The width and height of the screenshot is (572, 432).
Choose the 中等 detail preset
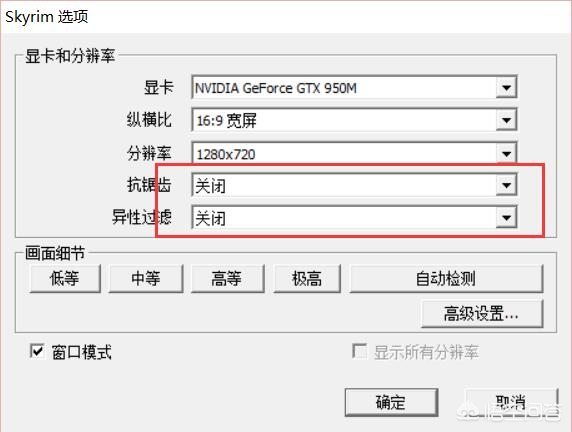(146, 279)
